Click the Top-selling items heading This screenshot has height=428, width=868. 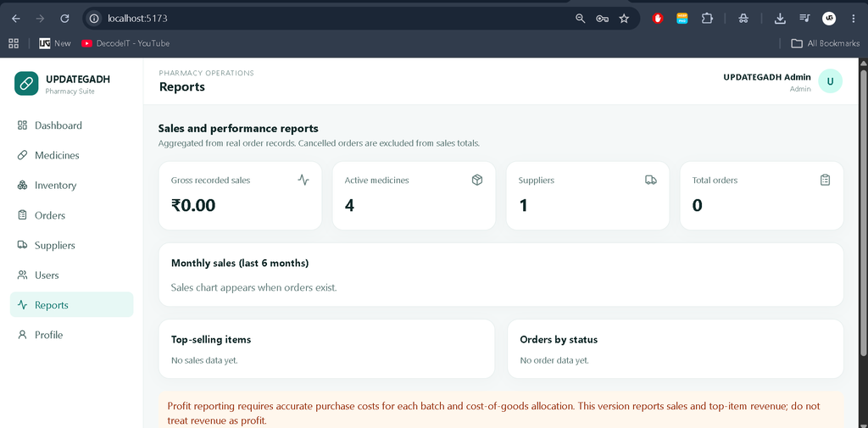(x=211, y=339)
